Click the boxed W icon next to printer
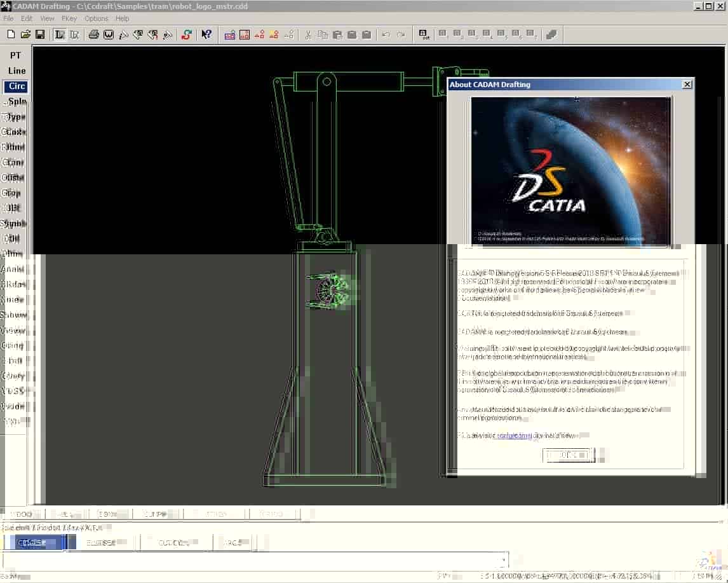 [108, 34]
